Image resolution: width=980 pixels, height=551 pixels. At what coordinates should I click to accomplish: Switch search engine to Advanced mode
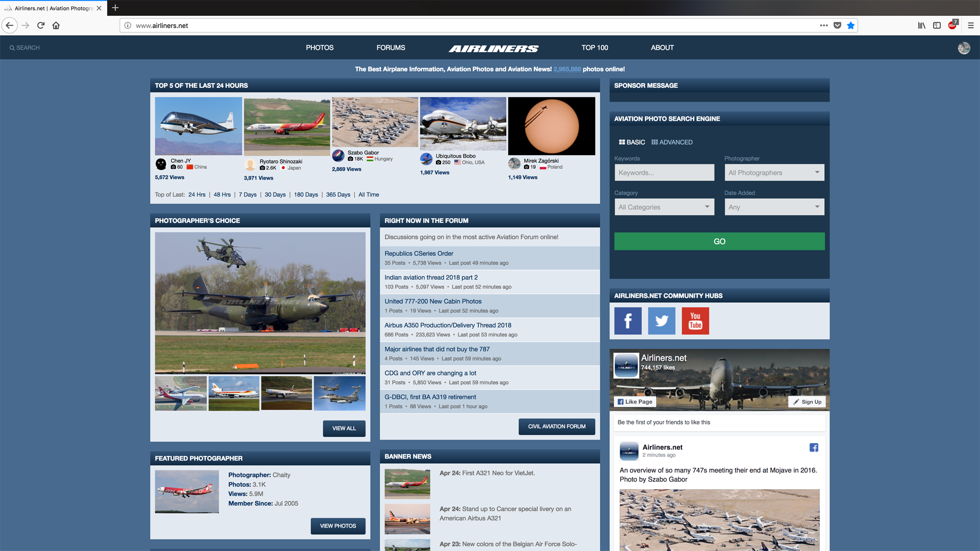click(672, 142)
